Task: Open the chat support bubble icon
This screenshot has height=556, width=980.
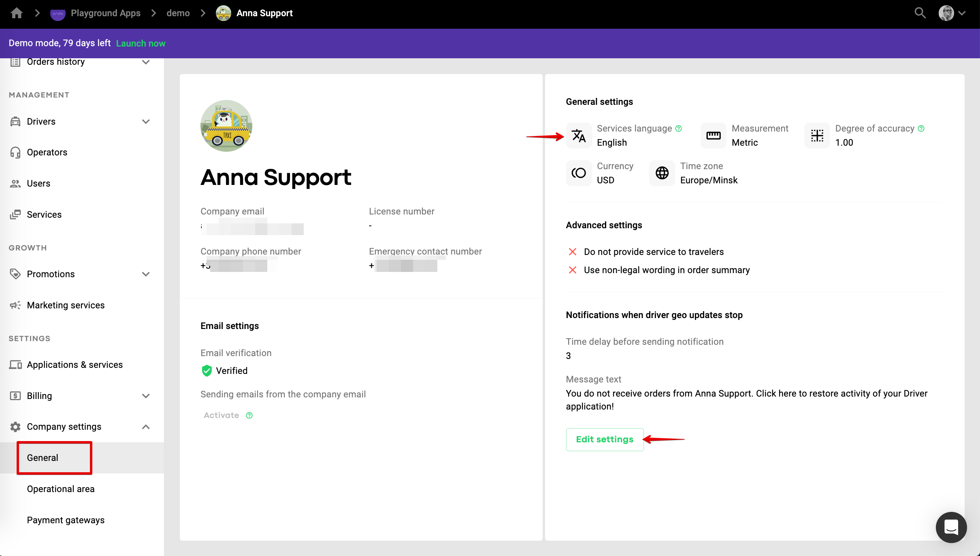Action: 951,527
